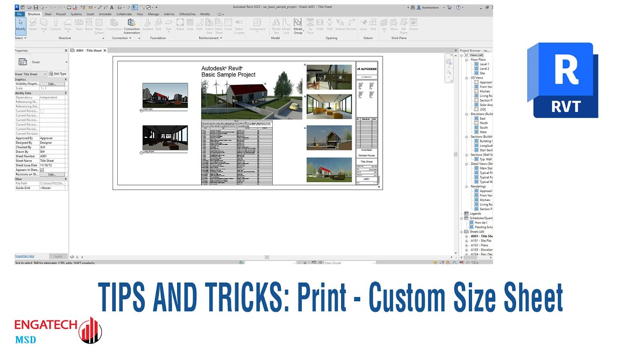This screenshot has width=644, height=362.
Task: Click the Model Text tool
Action: [x=276, y=26]
